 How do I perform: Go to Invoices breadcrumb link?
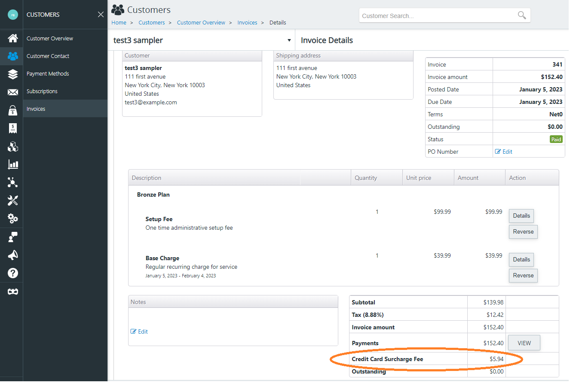click(x=248, y=23)
